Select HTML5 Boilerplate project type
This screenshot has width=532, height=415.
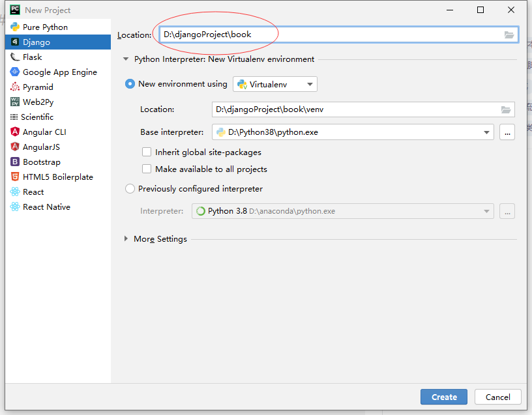58,177
